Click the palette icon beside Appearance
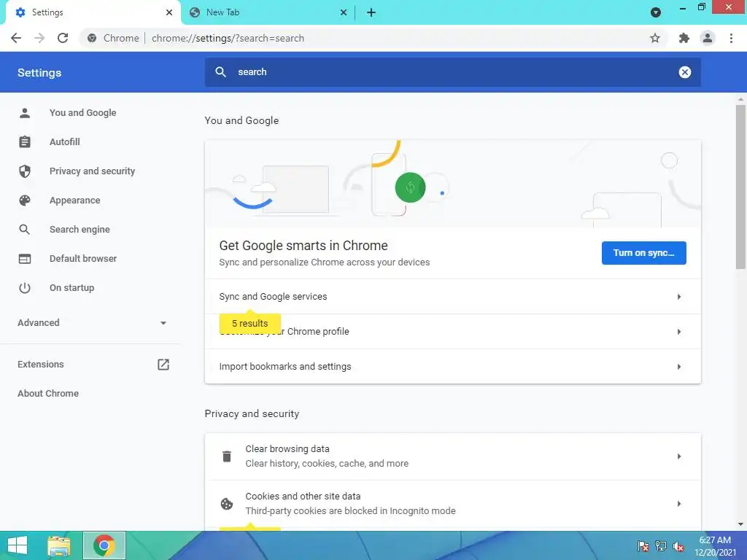The height and width of the screenshot is (560, 747). tap(25, 201)
